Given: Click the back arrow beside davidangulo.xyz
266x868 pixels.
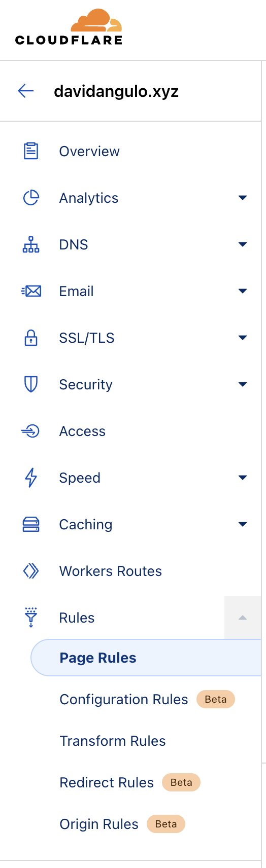Looking at the screenshot, I should (26, 91).
